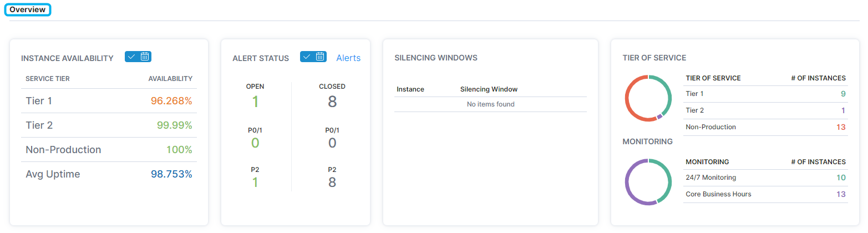Click checkmark icon in Alert Status header

click(x=307, y=57)
